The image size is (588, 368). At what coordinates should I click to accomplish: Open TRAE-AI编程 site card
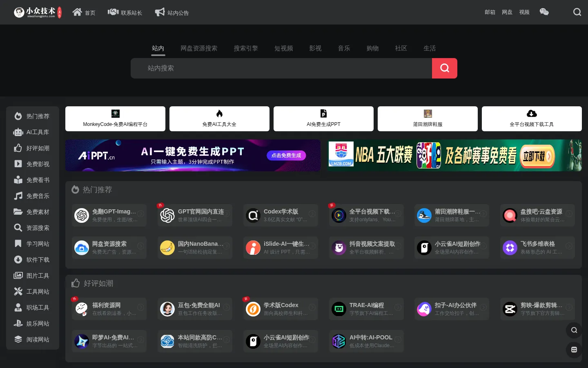[366, 309]
